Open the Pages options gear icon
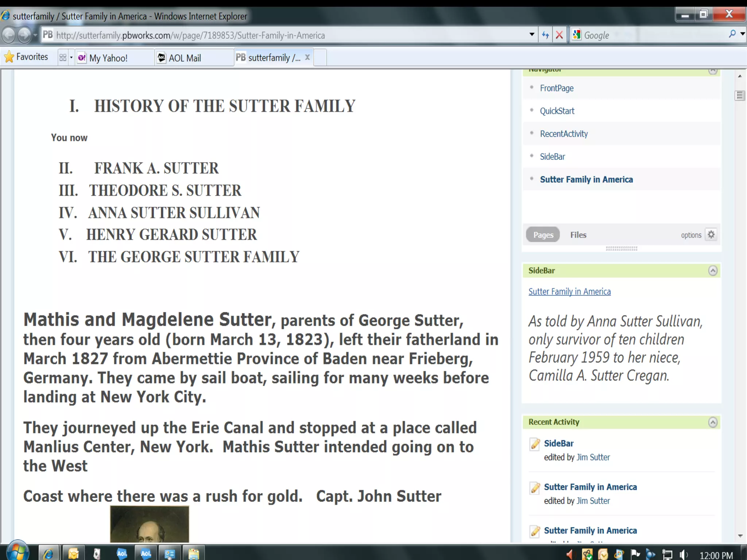The image size is (747, 560). [711, 234]
